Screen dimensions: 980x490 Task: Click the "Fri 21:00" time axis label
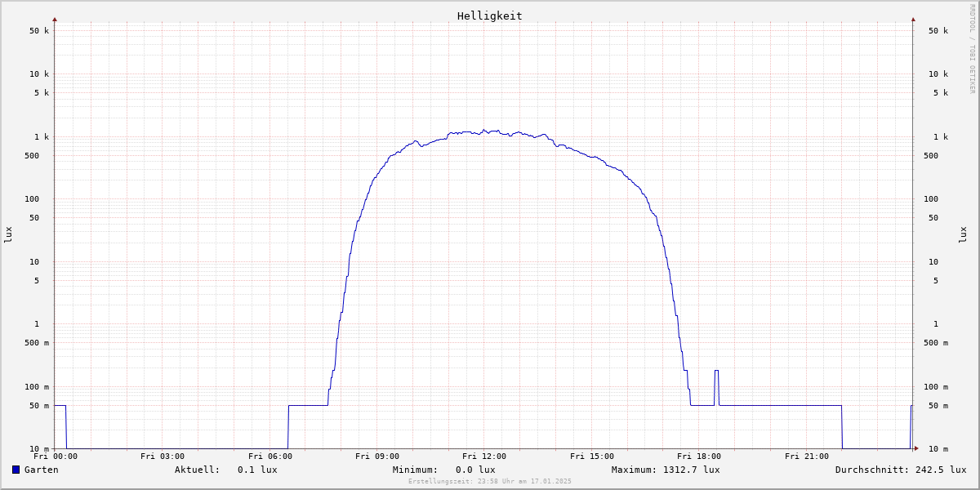coord(807,457)
